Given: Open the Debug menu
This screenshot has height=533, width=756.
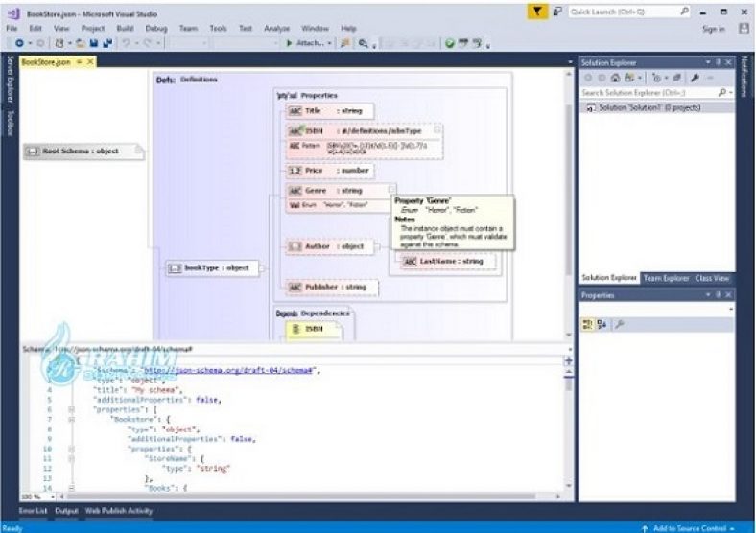Looking at the screenshot, I should coord(156,29).
